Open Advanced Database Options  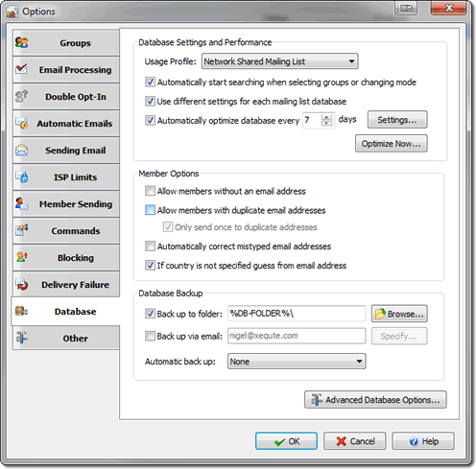click(375, 400)
